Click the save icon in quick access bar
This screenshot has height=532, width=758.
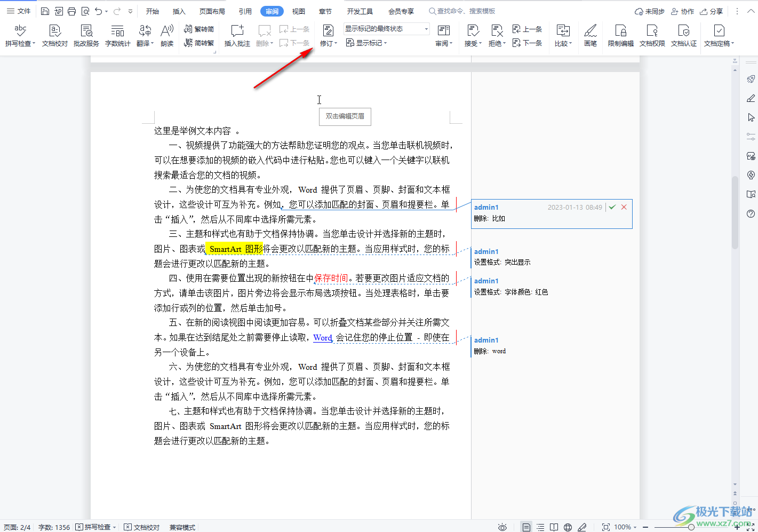(x=45, y=11)
